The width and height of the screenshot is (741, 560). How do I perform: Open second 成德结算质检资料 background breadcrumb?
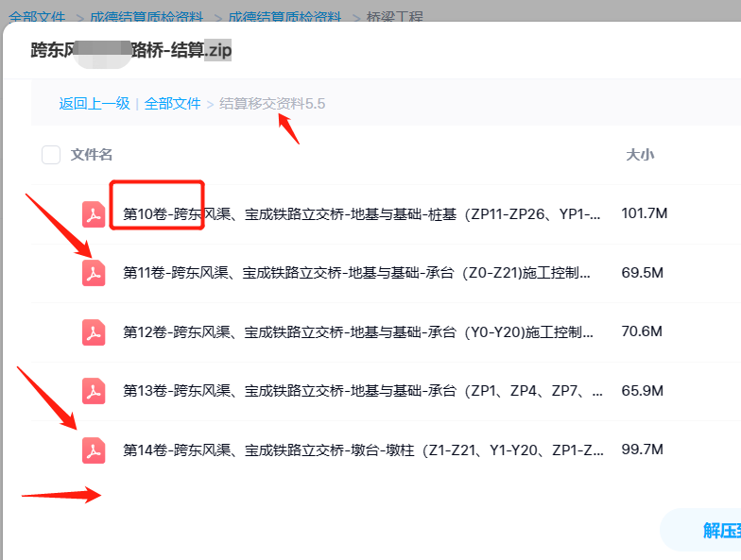click(285, 17)
